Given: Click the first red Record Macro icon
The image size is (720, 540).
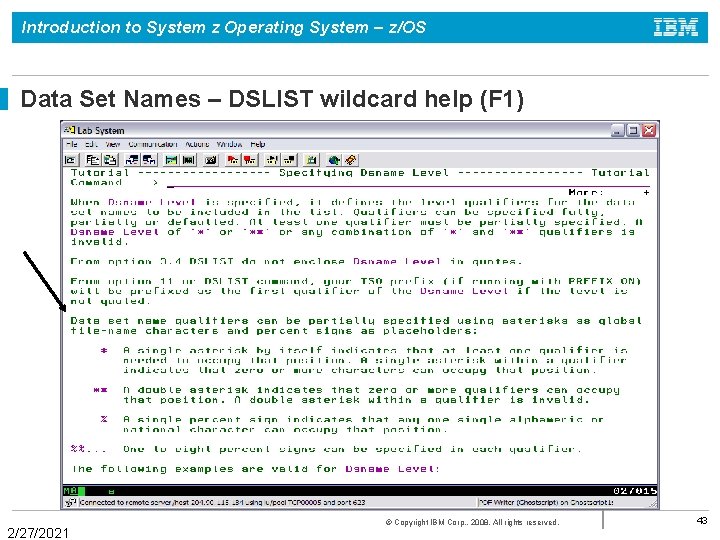Looking at the screenshot, I should 233,160.
